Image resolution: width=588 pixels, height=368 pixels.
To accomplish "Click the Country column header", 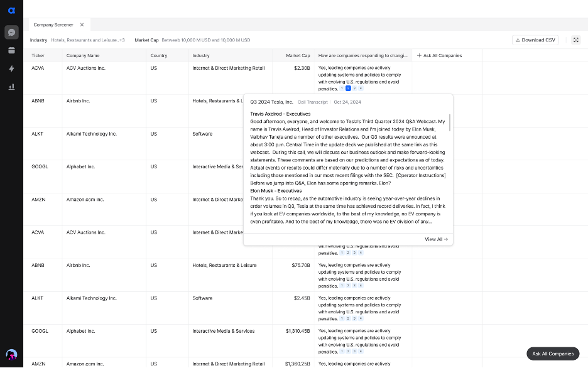I will tap(159, 55).
